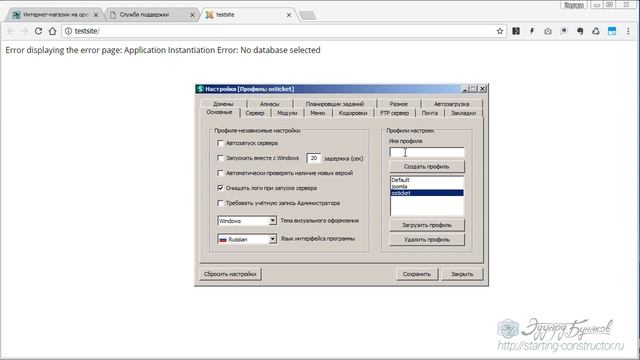Open the Модули tab

[287, 113]
